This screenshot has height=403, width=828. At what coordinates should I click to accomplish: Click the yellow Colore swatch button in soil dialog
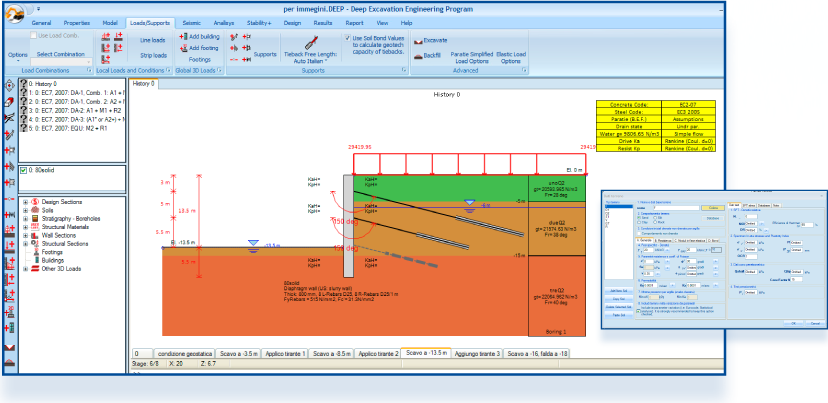click(x=713, y=208)
